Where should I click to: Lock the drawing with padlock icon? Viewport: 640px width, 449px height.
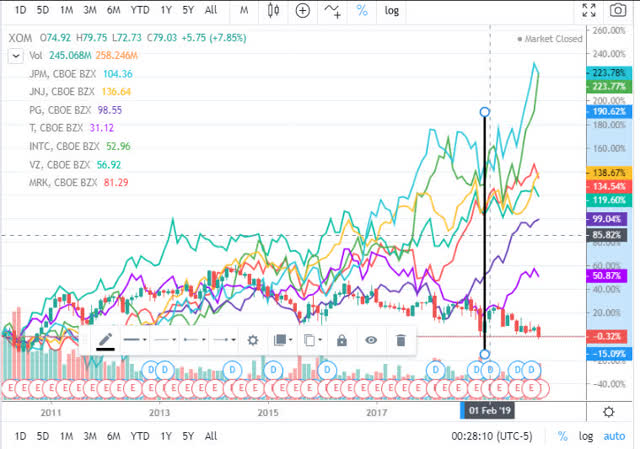tap(342, 340)
